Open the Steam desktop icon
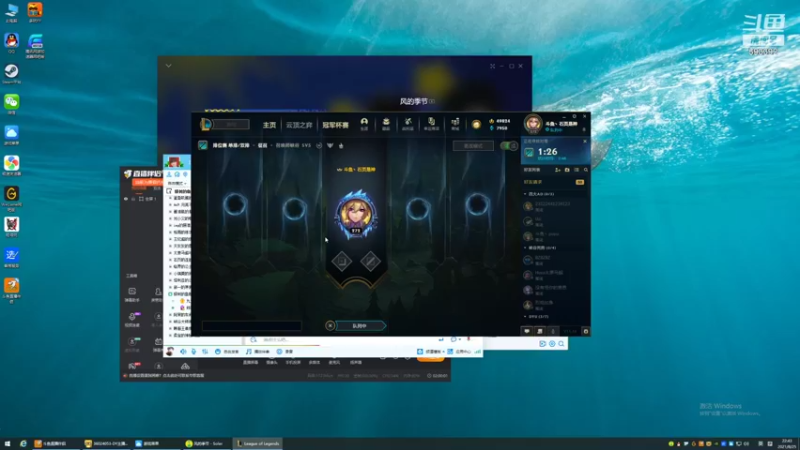 coord(11,73)
